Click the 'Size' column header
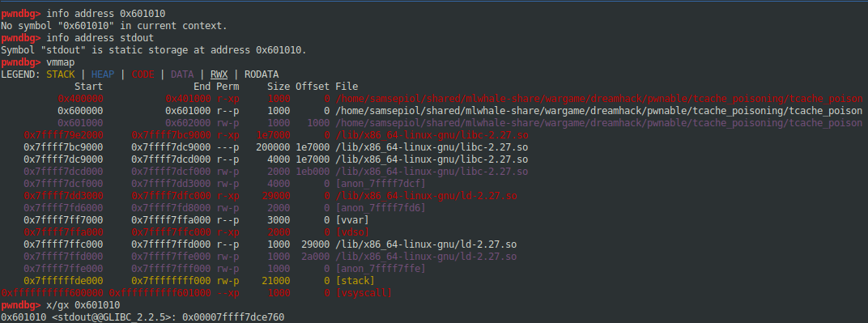 [279, 87]
